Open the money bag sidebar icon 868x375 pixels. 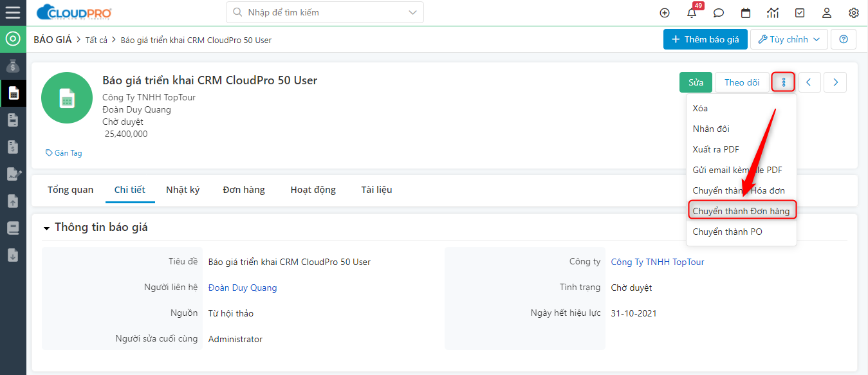tap(13, 66)
